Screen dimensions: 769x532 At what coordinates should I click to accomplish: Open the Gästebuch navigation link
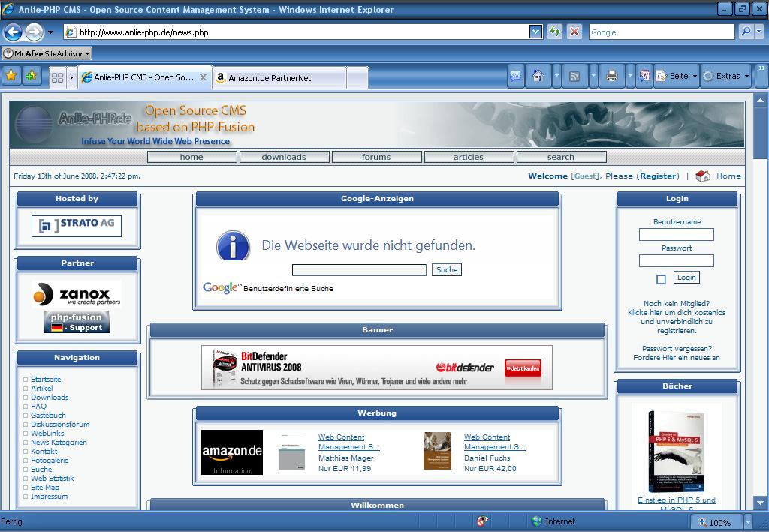[48, 415]
